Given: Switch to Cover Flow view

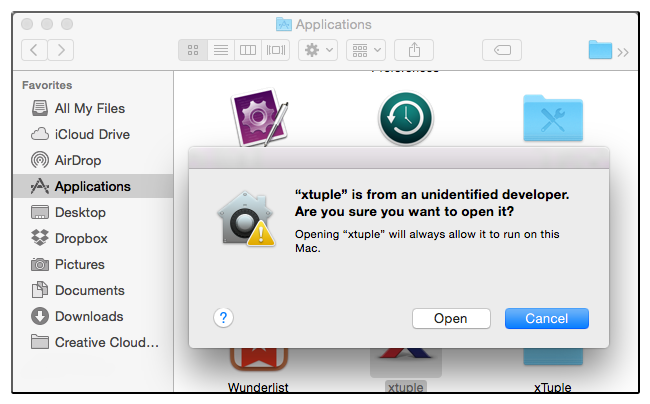Looking at the screenshot, I should tap(276, 49).
